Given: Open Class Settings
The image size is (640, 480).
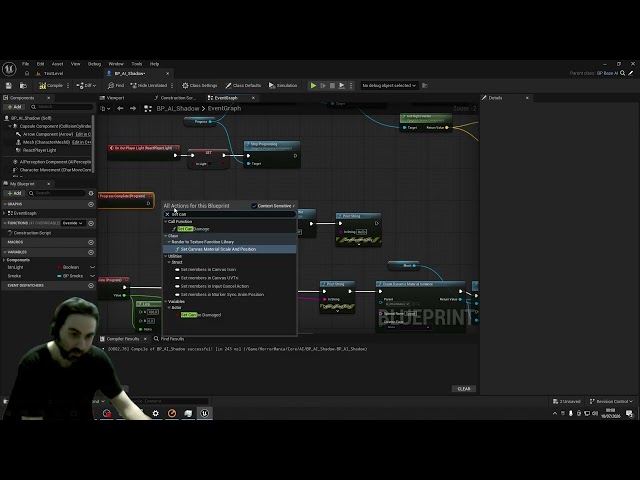Looking at the screenshot, I should (x=200, y=86).
